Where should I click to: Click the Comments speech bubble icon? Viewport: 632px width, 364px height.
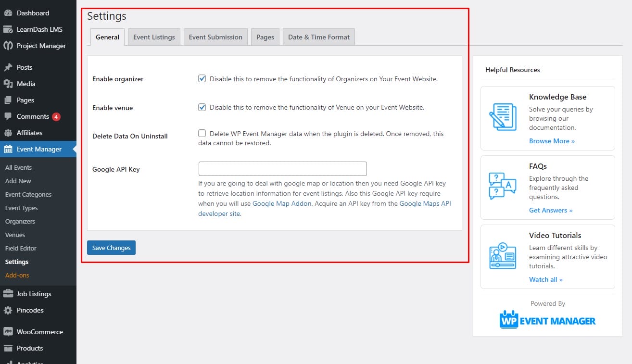pos(8,116)
